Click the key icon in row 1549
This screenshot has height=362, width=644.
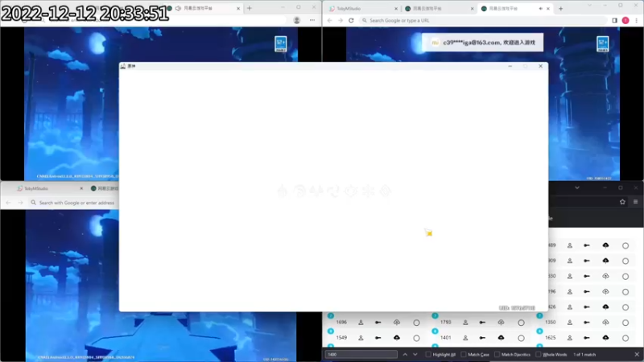tap(378, 338)
